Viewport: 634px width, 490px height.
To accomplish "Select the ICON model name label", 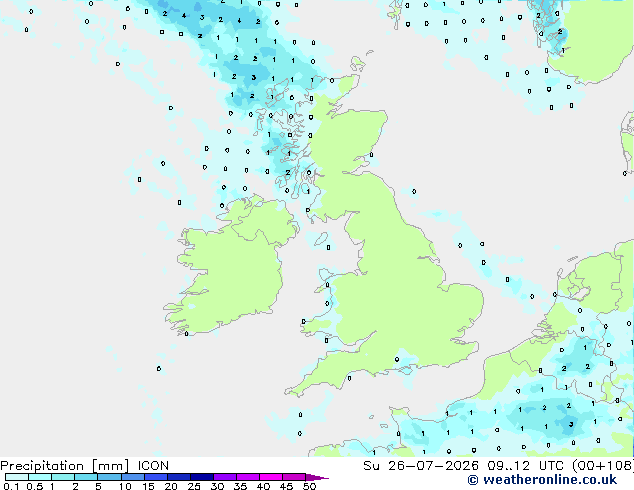I will 153,466.
